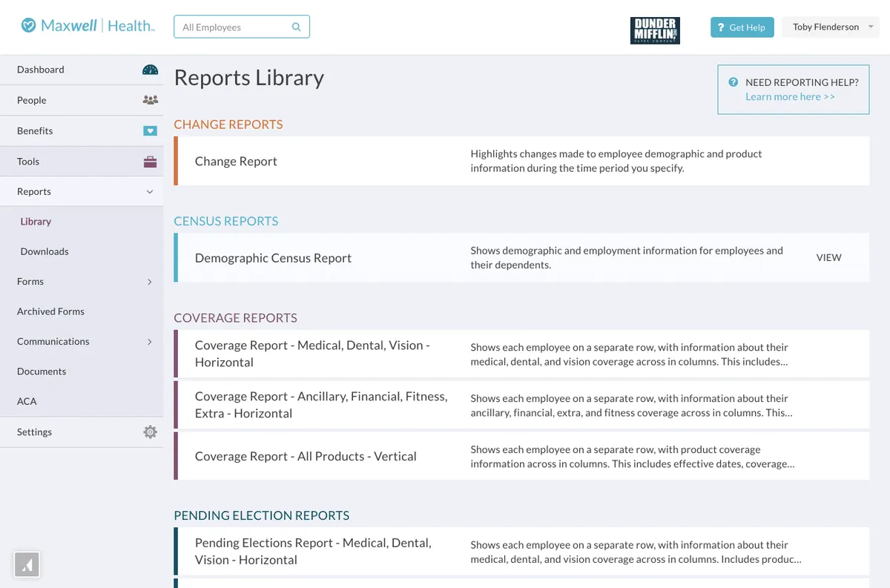
Task: Open the Toby Flenderson user dropdown
Action: point(831,27)
